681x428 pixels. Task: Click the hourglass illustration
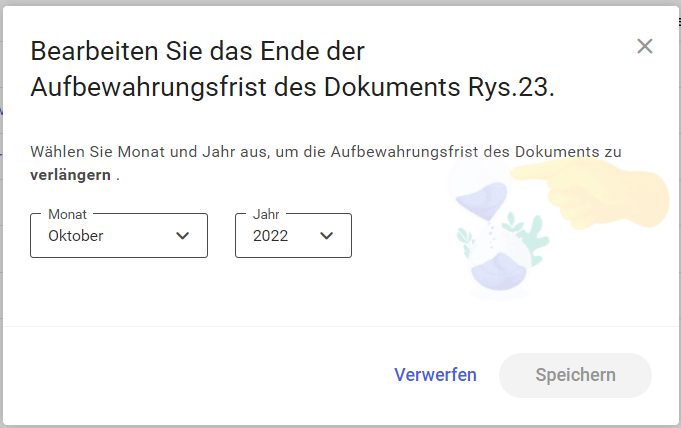493,230
